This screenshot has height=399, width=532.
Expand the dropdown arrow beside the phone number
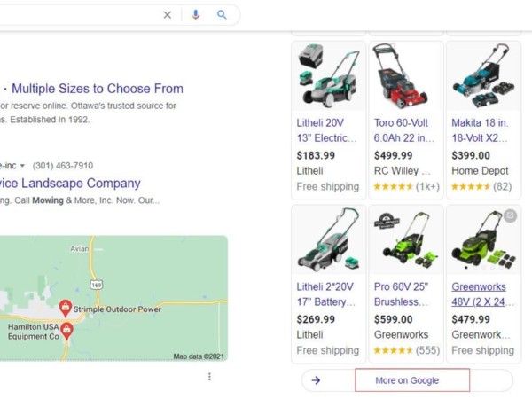point(22,166)
